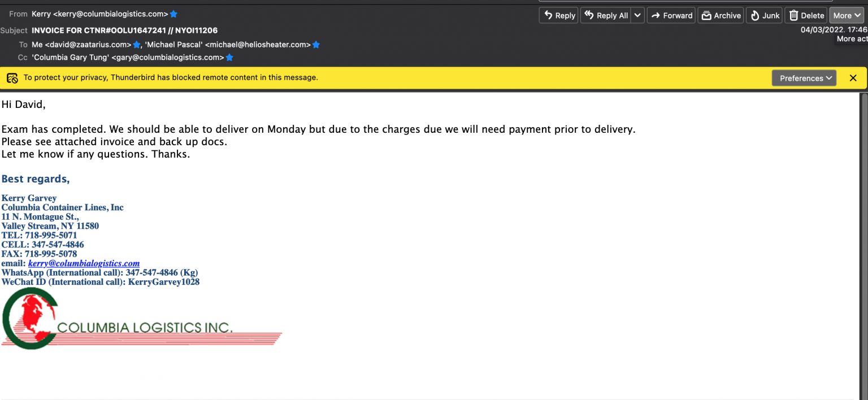Open the More actions dropdown
The width and height of the screenshot is (868, 400).
pyautogui.click(x=846, y=16)
